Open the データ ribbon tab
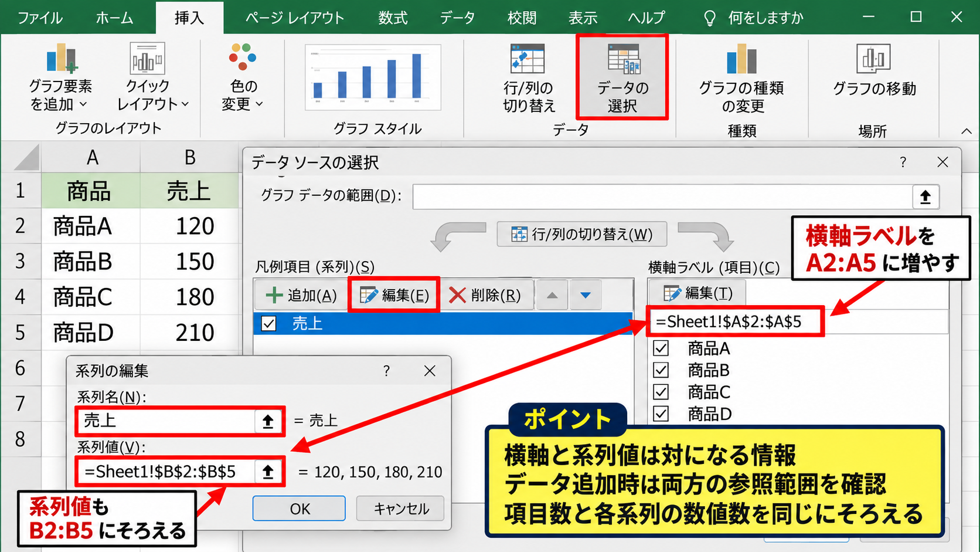The height and width of the screenshot is (552, 980). click(457, 18)
